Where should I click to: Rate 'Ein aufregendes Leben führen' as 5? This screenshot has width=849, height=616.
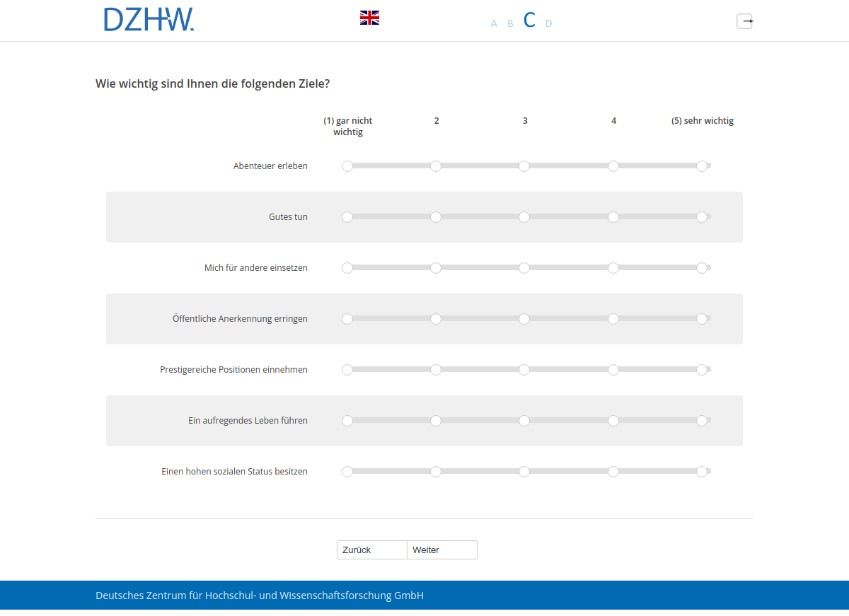[x=701, y=421]
